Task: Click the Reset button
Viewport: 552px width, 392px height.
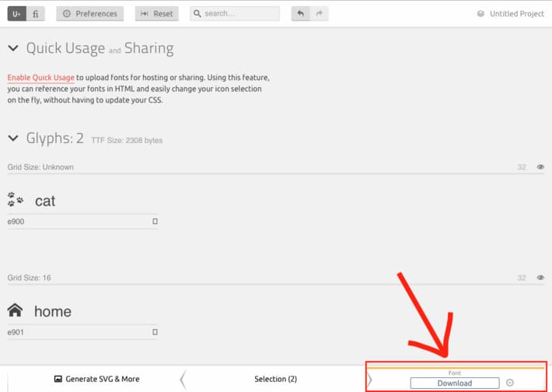Action: (156, 13)
